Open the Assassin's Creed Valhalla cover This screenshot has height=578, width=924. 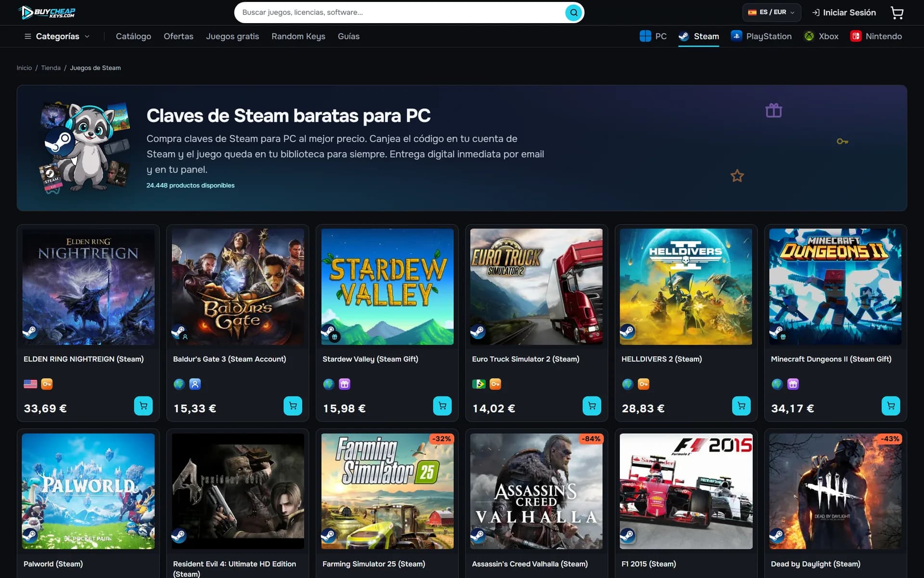point(536,491)
